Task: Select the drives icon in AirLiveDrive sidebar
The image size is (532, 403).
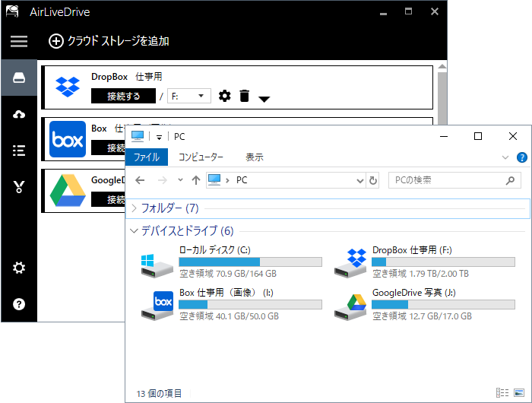Action: click(19, 78)
